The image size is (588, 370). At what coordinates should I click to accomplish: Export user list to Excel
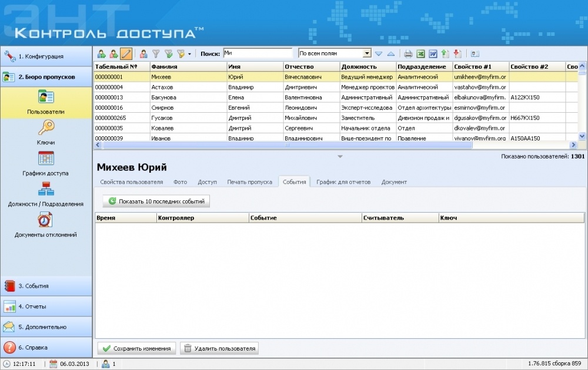[420, 53]
